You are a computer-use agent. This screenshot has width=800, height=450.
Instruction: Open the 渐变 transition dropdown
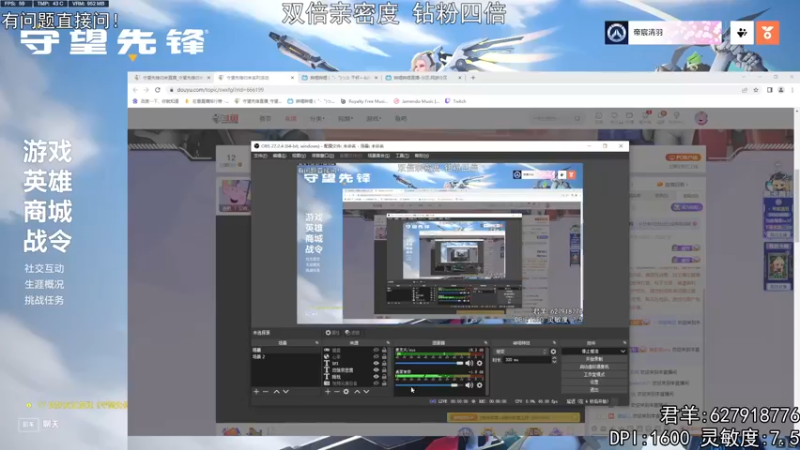point(521,352)
